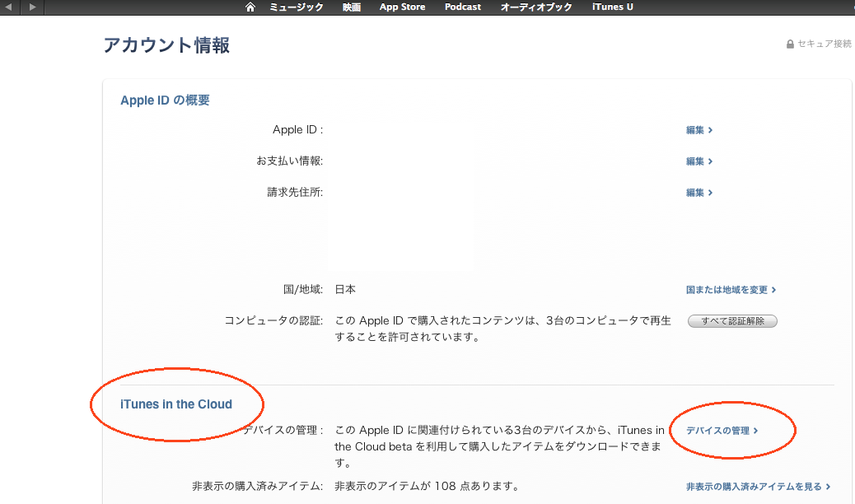Open the iTunes U tab

pos(613,7)
